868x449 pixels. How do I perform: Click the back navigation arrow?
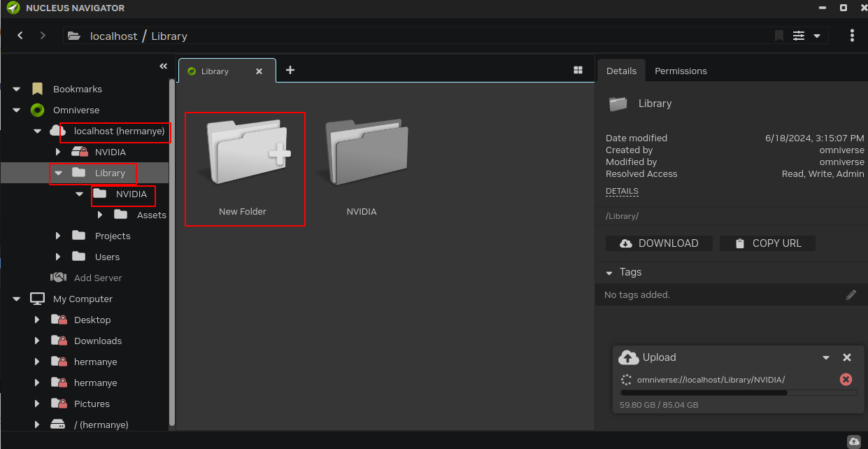(x=20, y=36)
